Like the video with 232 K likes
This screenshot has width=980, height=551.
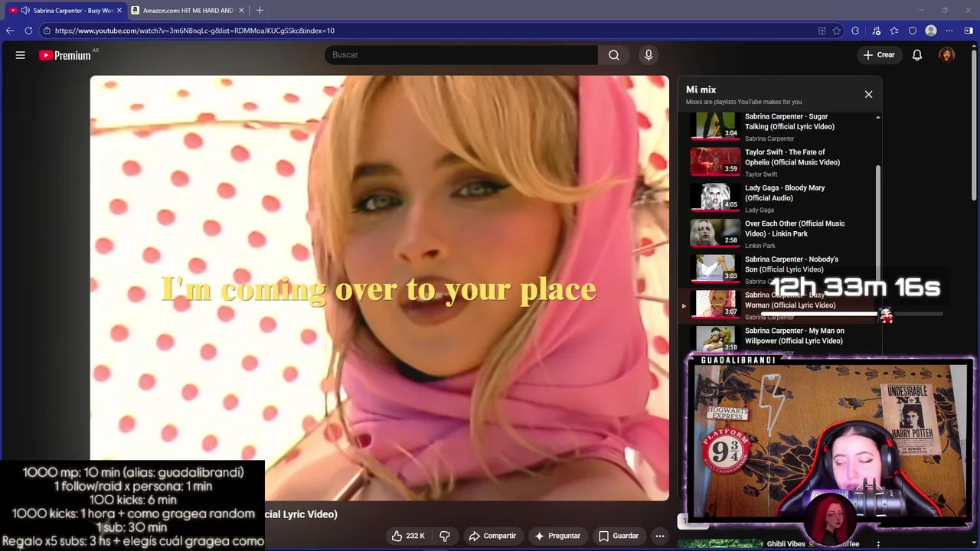click(408, 536)
